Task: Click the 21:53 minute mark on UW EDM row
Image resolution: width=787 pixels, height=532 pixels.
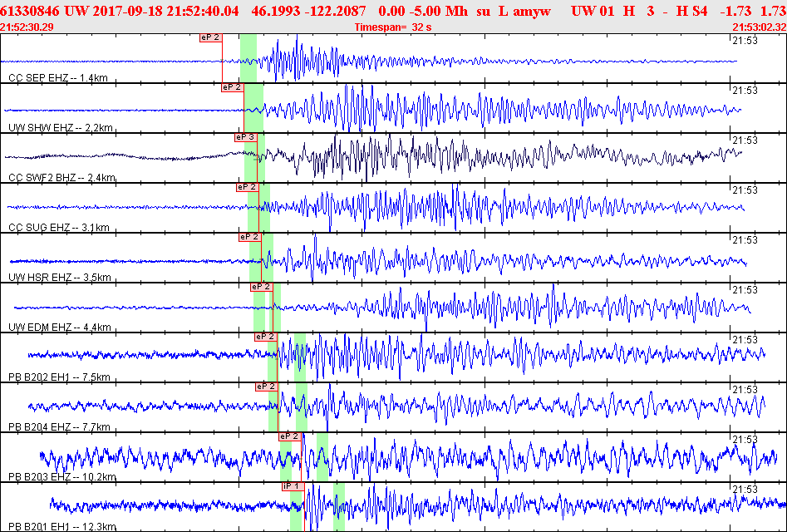Action: (745, 289)
